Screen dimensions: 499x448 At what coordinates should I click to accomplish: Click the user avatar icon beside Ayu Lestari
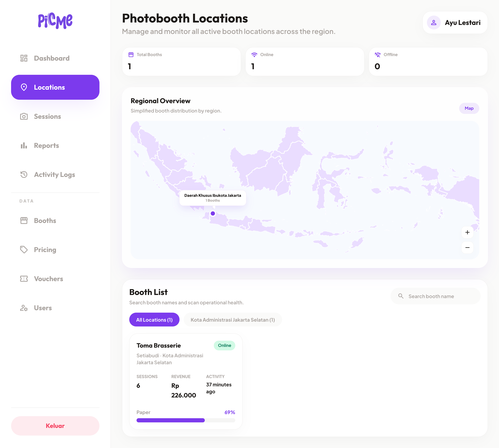[x=434, y=23]
